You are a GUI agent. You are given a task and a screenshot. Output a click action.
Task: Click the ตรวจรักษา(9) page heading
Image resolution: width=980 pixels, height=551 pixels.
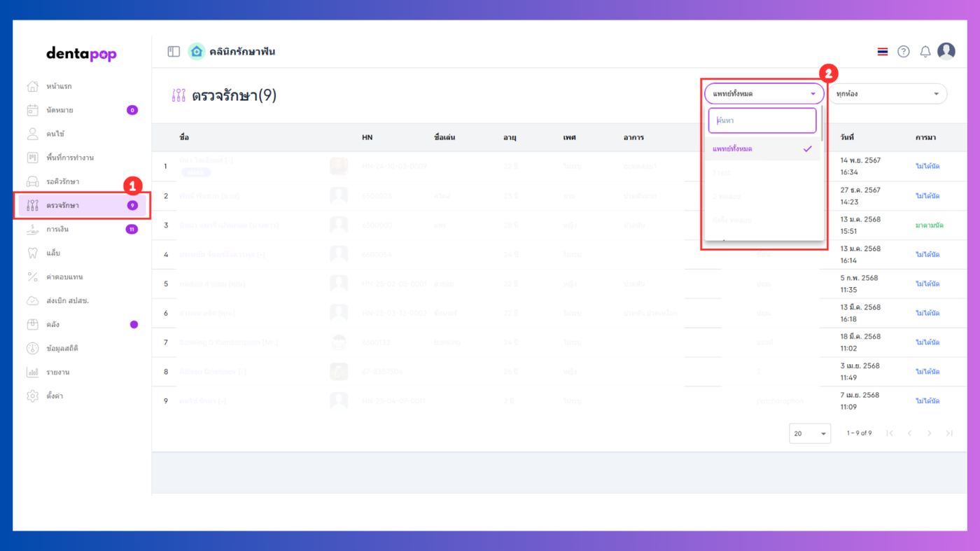(x=234, y=96)
